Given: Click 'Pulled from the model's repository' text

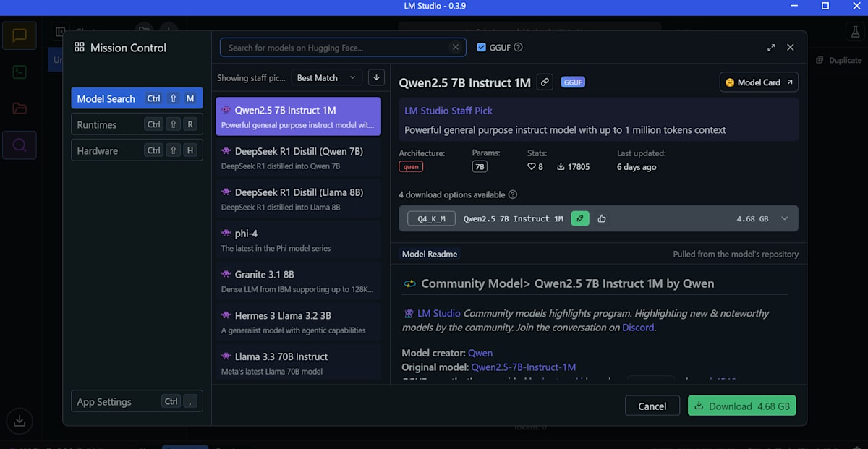Looking at the screenshot, I should point(736,254).
